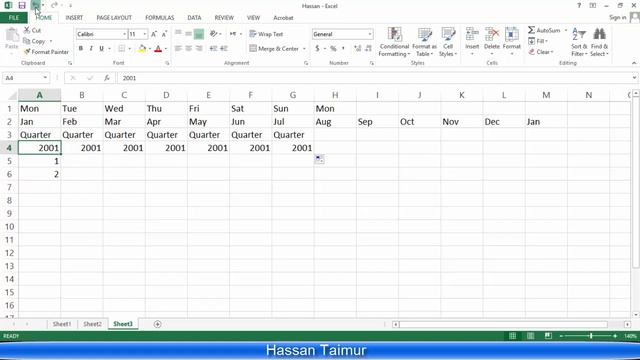The height and width of the screenshot is (360, 640).
Task: Apply cell borders
Action: coord(122,49)
